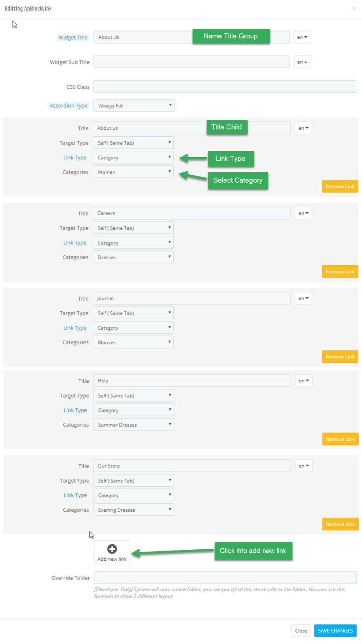Open Accordion Type dropdown showing Always Full
Image resolution: width=362 pixels, height=644 pixels.
(x=134, y=105)
